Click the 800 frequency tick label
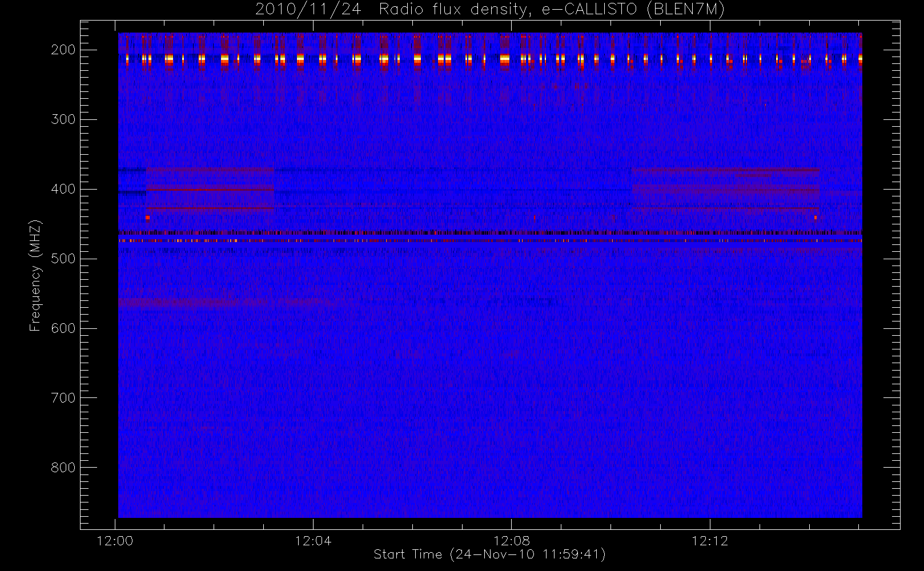Viewport: 924px width, 571px height. (x=63, y=468)
